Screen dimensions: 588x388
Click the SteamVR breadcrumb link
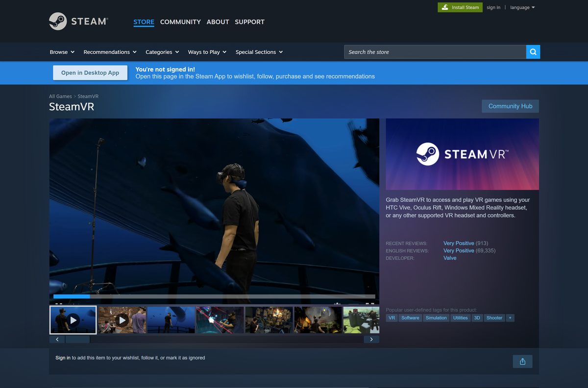pos(88,97)
